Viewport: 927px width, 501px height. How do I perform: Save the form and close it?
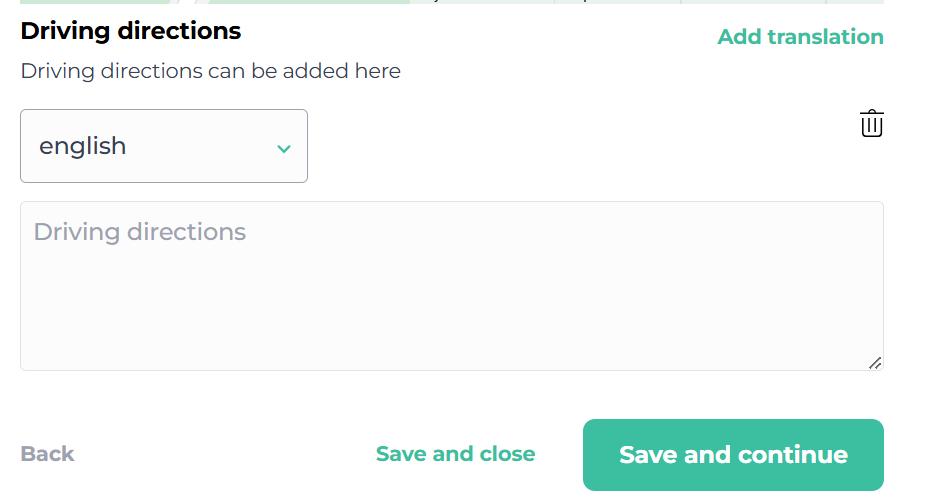tap(455, 454)
